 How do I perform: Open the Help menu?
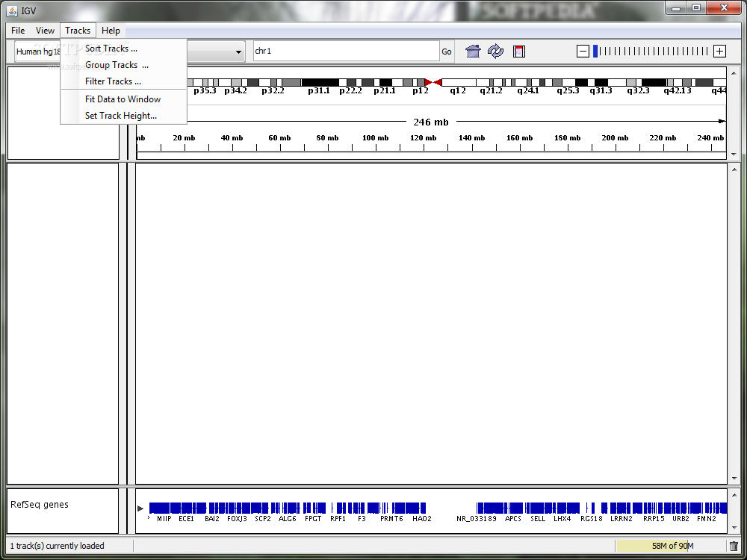111,31
